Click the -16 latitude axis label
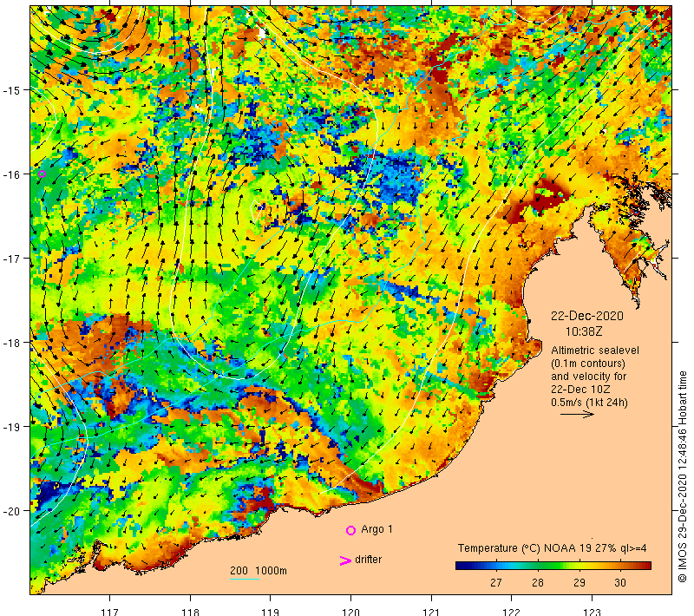694x616 pixels. (x=11, y=174)
